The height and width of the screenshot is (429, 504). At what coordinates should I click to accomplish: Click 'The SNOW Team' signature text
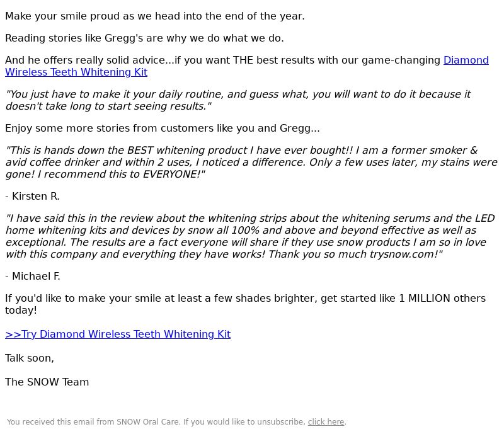(x=47, y=382)
